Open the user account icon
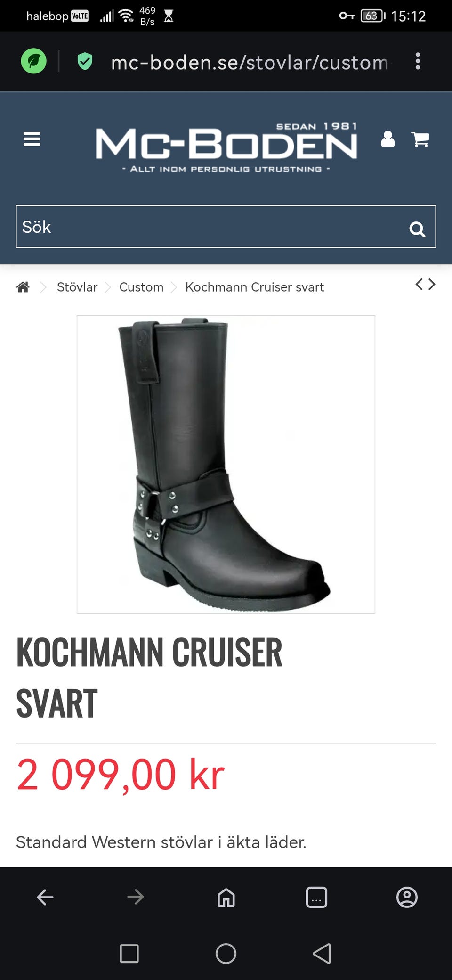 click(x=387, y=139)
